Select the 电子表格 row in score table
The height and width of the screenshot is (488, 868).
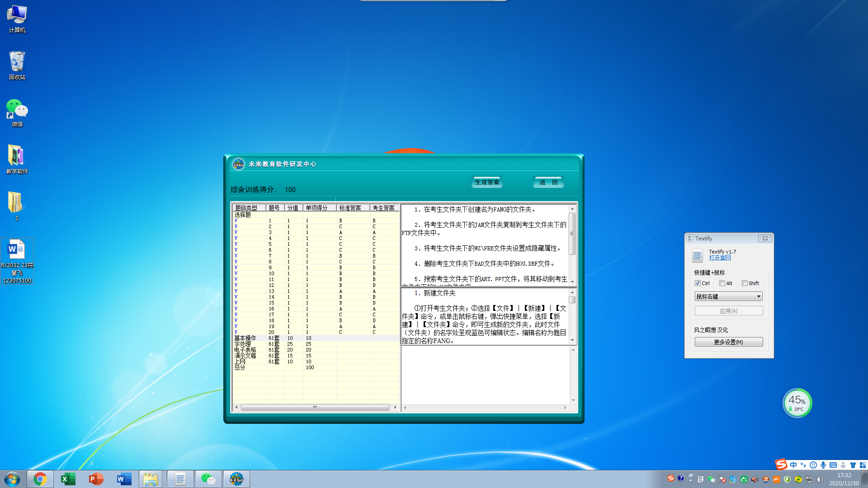316,350
